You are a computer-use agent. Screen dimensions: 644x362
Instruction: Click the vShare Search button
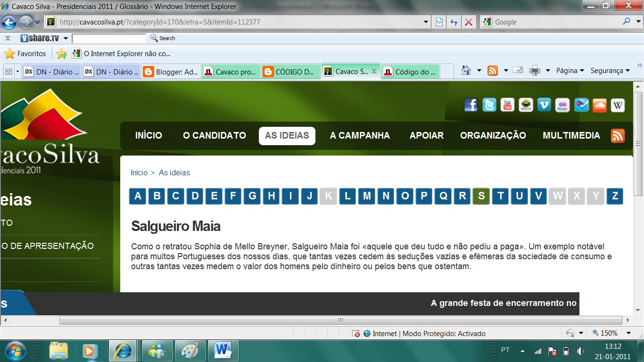click(163, 38)
